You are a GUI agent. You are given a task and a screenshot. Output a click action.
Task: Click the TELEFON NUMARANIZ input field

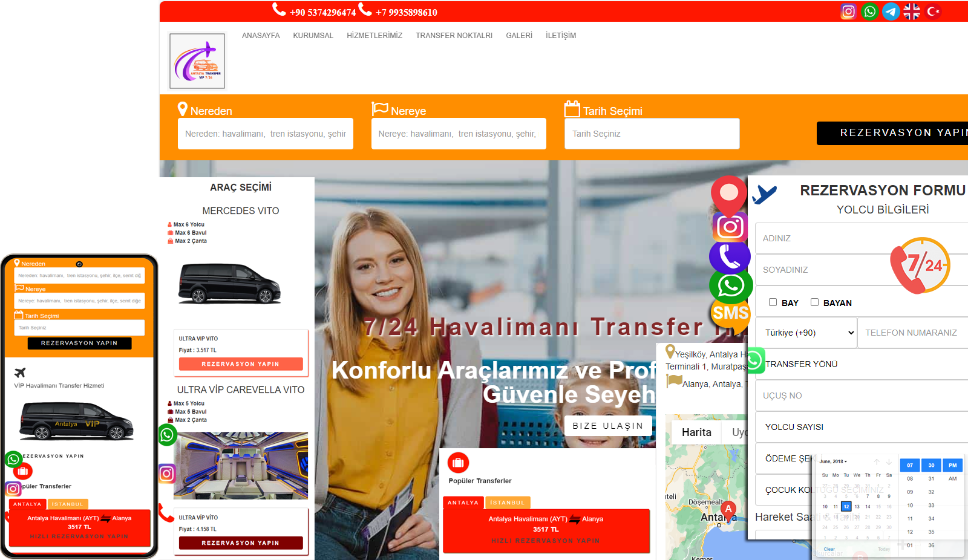point(913,333)
